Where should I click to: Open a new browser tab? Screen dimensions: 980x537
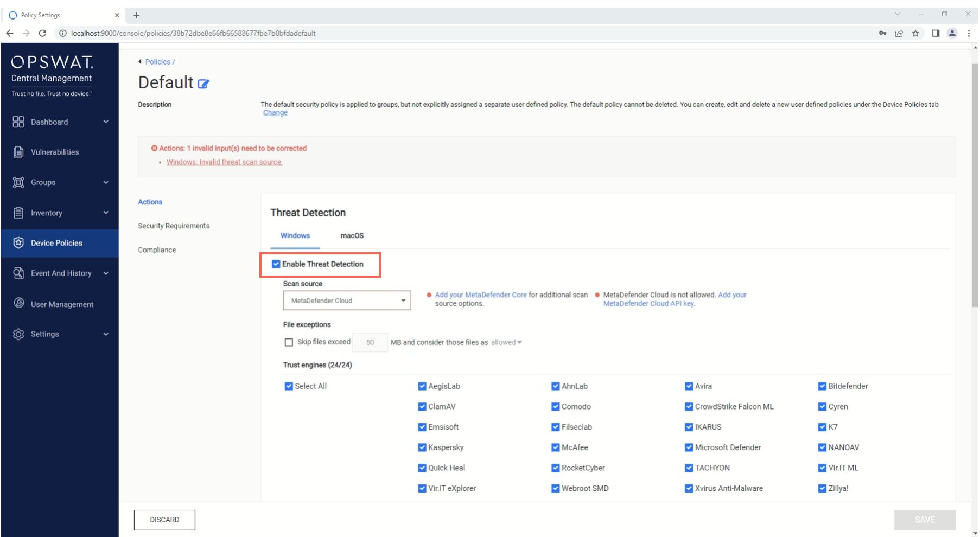(137, 15)
